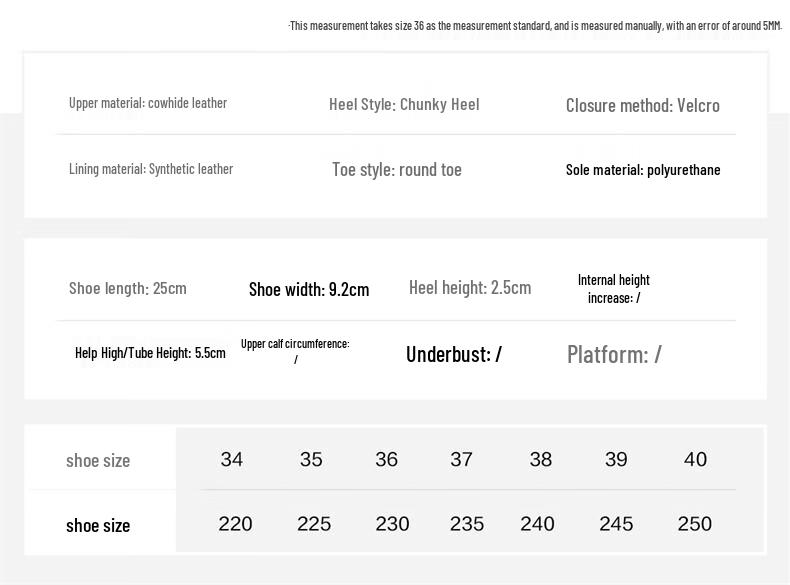Click size 38 in size row
The height and width of the screenshot is (585, 790).
[541, 459]
